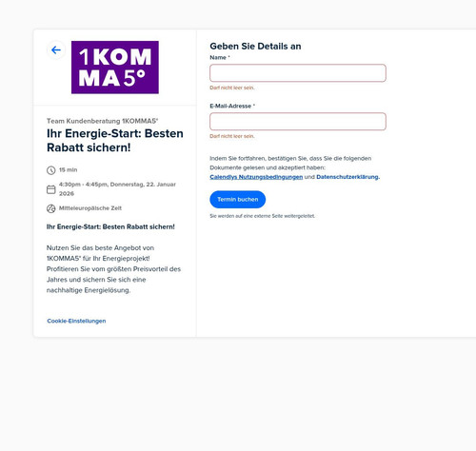Focus the E-Mail-Adresse input field

(298, 122)
